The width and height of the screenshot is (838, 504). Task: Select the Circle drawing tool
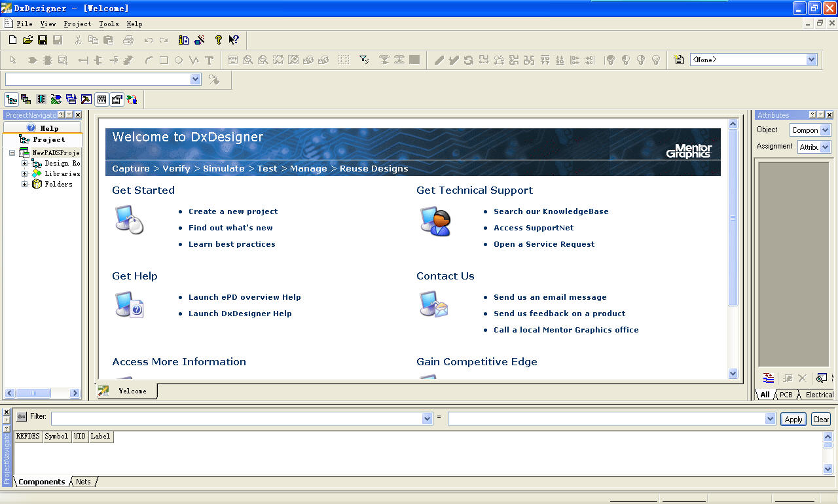tap(179, 60)
